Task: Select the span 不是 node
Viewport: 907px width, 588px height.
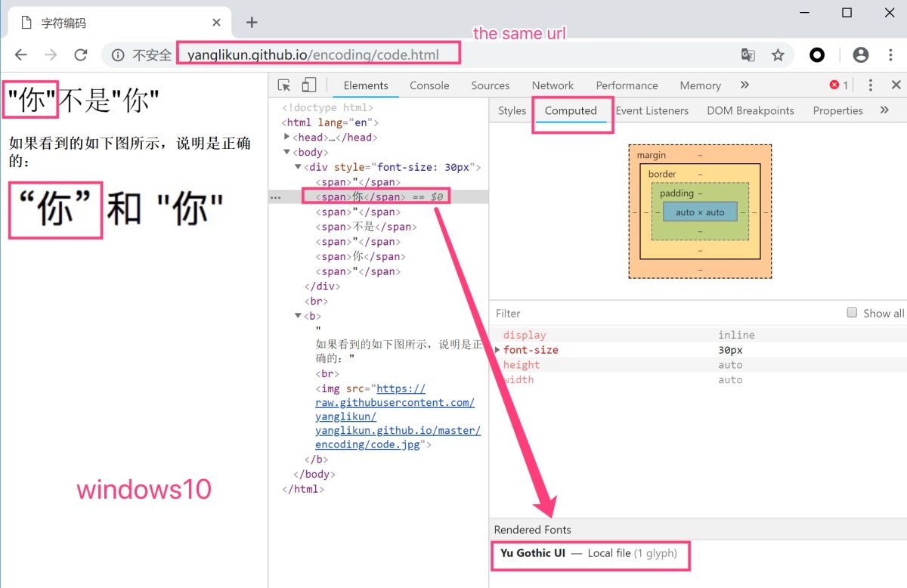Action: (x=366, y=227)
